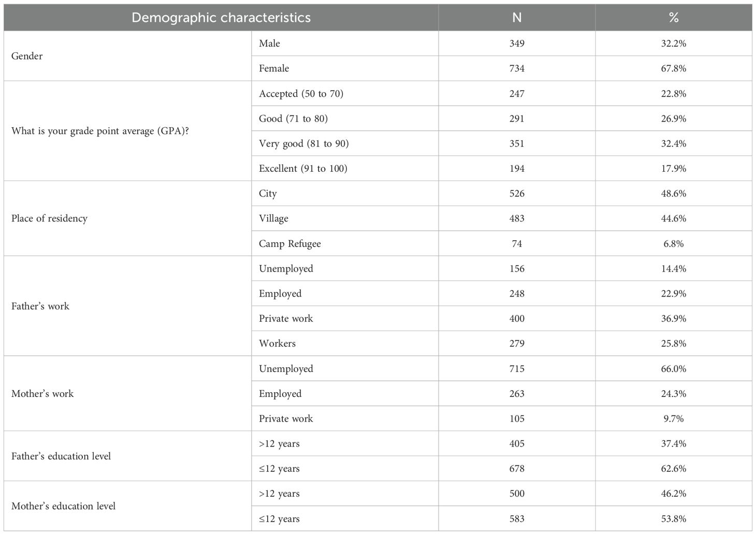Screen dimensions: 756x535
Task: Click the 'Excellent (91 to 100)' cell
Action: click(303, 168)
